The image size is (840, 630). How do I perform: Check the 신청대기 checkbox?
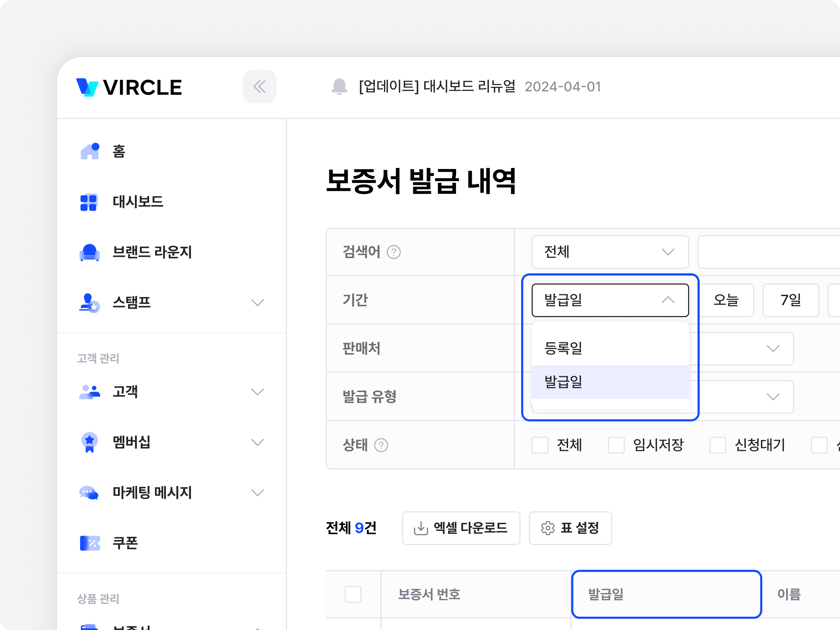tap(717, 445)
